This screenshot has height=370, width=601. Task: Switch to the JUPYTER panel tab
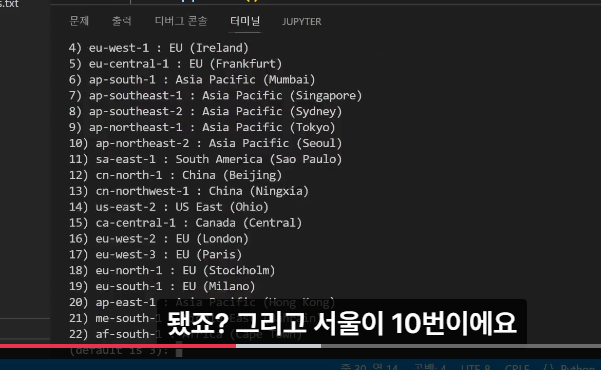click(x=302, y=21)
